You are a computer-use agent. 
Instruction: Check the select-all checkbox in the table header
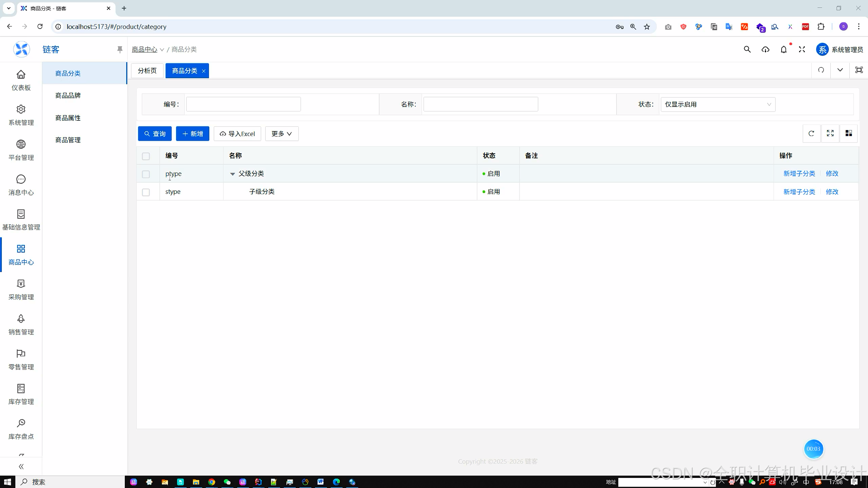click(x=146, y=156)
